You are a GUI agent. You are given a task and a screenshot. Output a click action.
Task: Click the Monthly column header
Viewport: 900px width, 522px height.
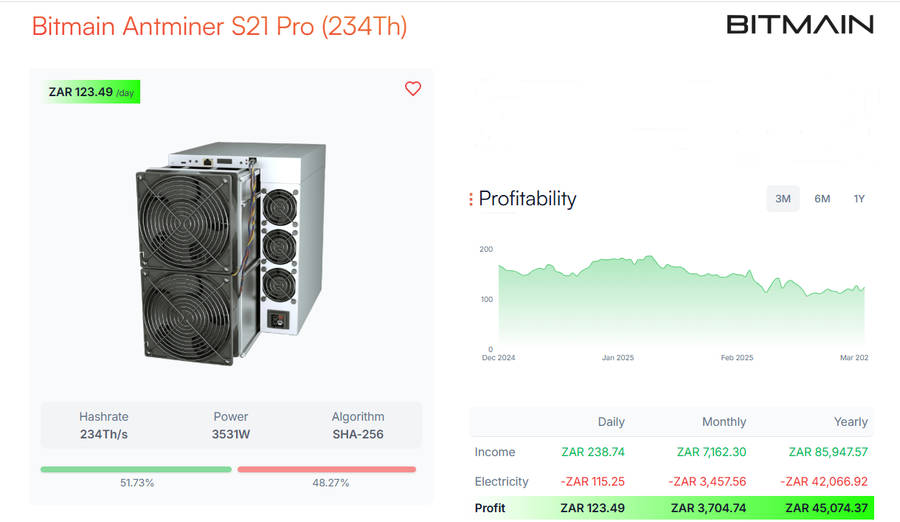point(724,422)
